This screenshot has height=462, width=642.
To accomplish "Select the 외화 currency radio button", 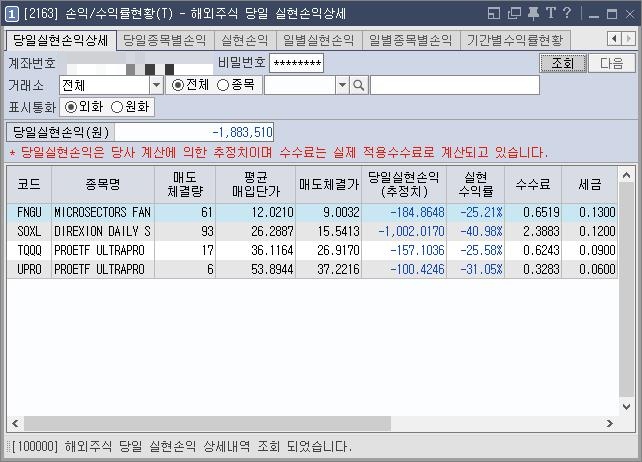I will 71,107.
